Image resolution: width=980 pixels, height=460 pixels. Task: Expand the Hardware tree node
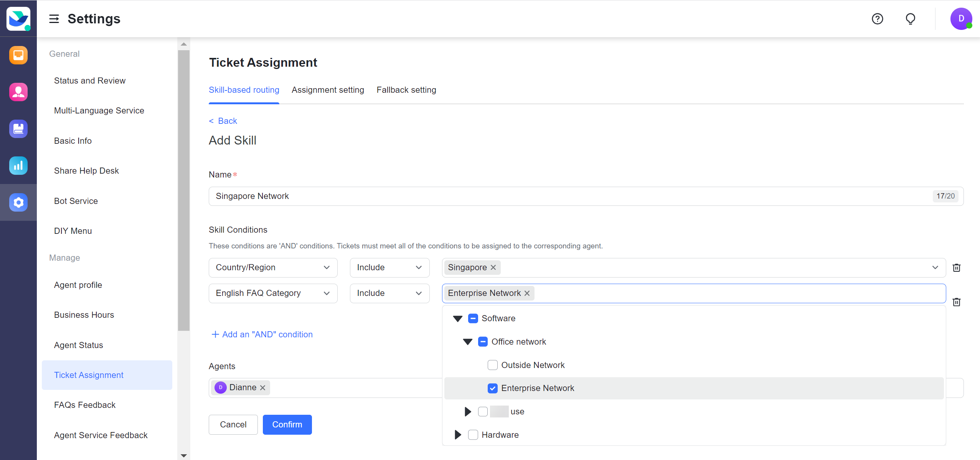[x=457, y=435]
